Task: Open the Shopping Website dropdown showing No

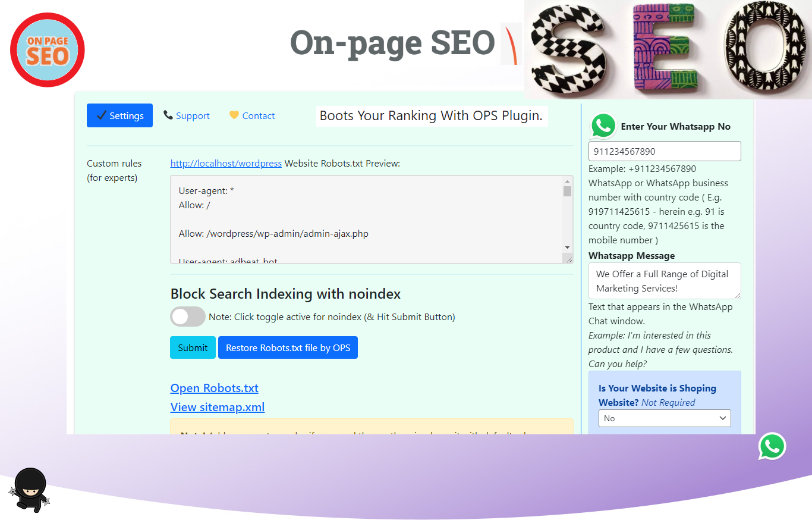Action: (x=665, y=418)
